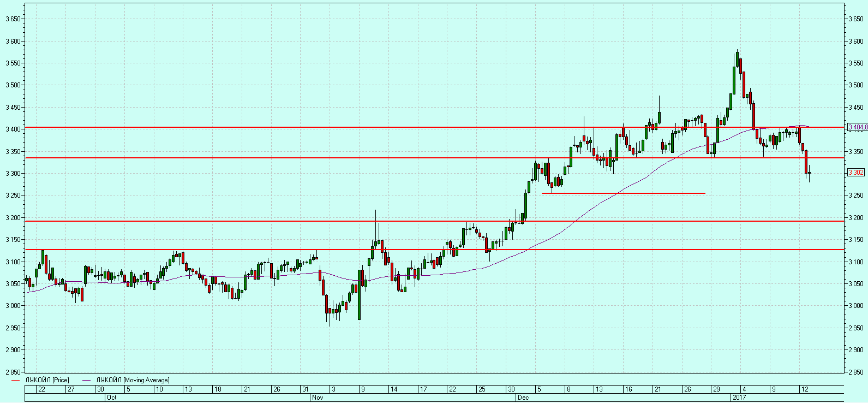This screenshot has width=868, height=403.
Task: Click 3 650 on the left price axis
Action: 12,19
